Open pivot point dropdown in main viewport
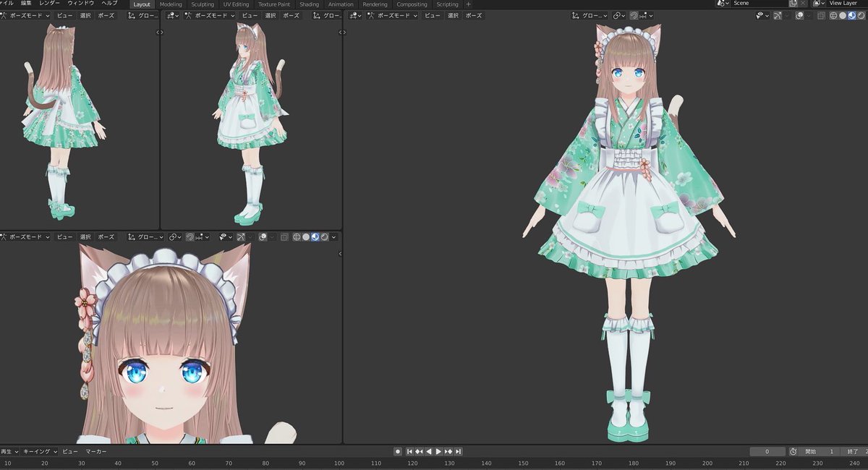This screenshot has height=470, width=868. 619,15
